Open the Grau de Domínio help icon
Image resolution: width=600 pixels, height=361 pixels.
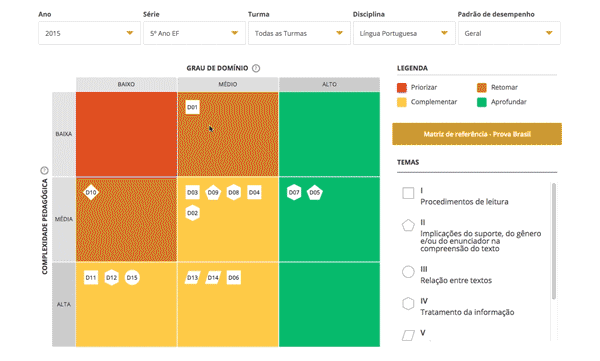[x=256, y=68]
